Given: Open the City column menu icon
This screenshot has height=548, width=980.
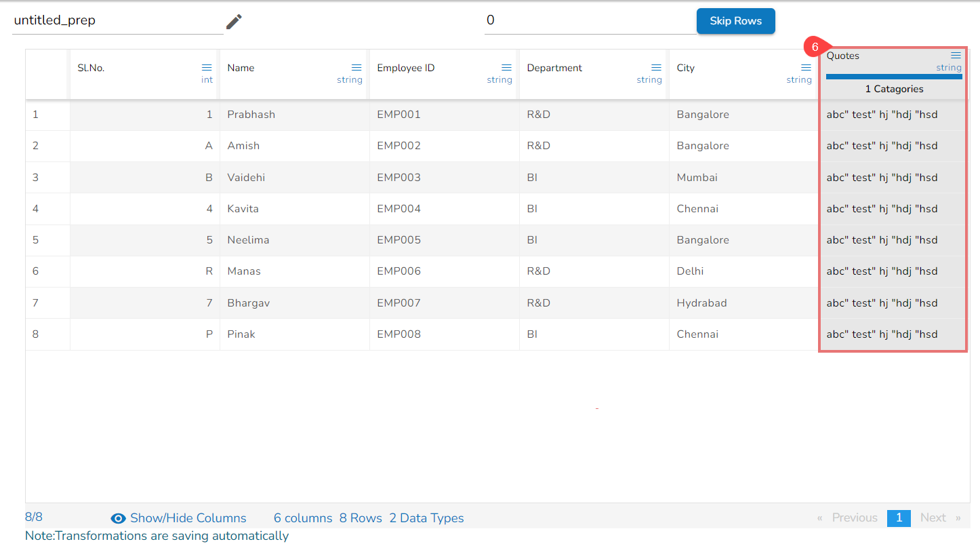Looking at the screenshot, I should [x=806, y=68].
